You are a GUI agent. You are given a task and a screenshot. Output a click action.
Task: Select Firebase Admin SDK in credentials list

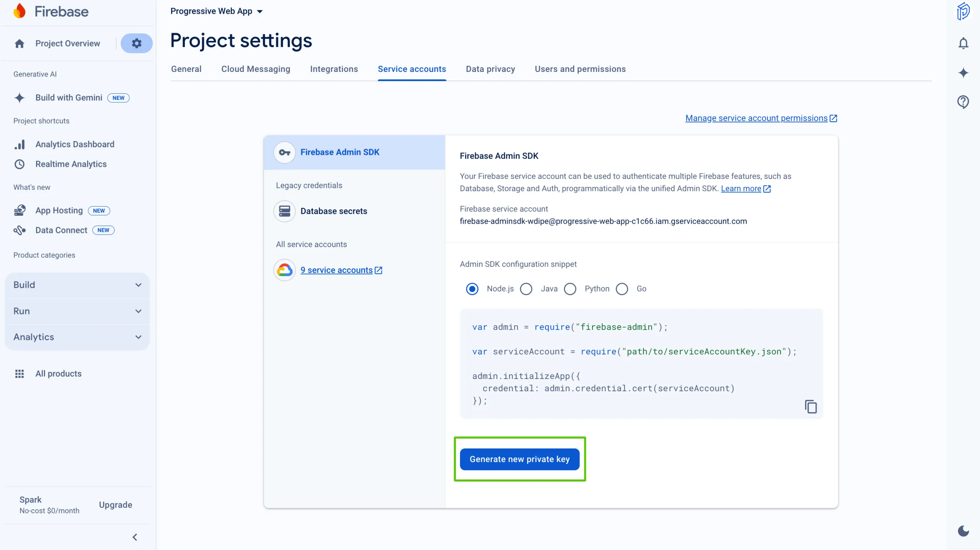coord(354,152)
